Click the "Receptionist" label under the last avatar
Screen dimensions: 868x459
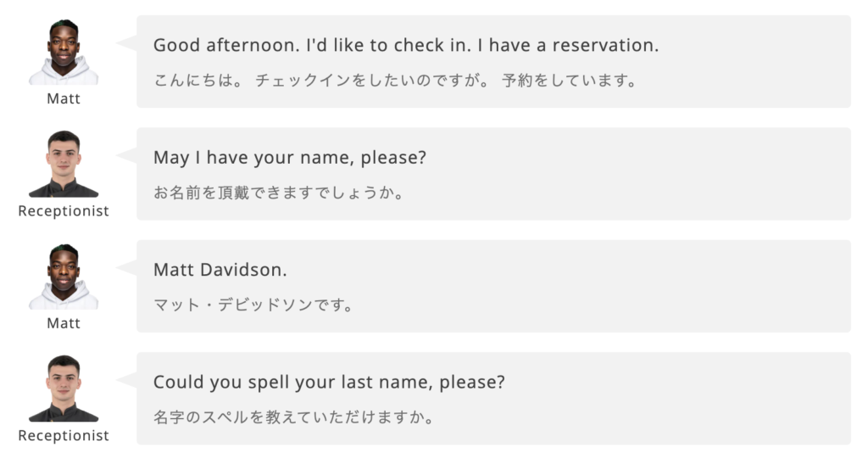pyautogui.click(x=64, y=436)
